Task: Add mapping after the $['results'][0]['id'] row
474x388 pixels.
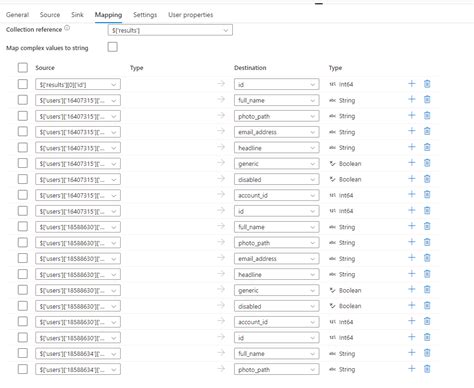Action: pyautogui.click(x=412, y=84)
